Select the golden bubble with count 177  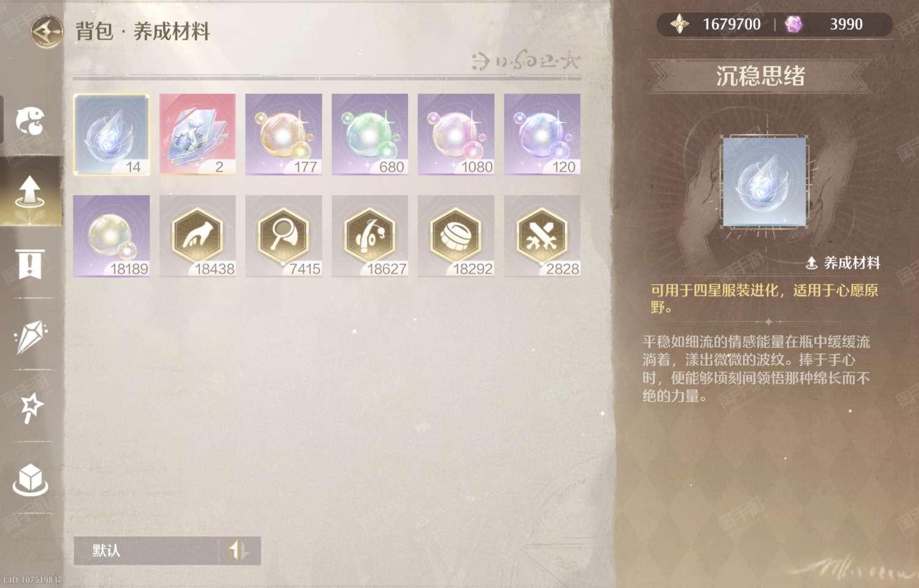(284, 135)
